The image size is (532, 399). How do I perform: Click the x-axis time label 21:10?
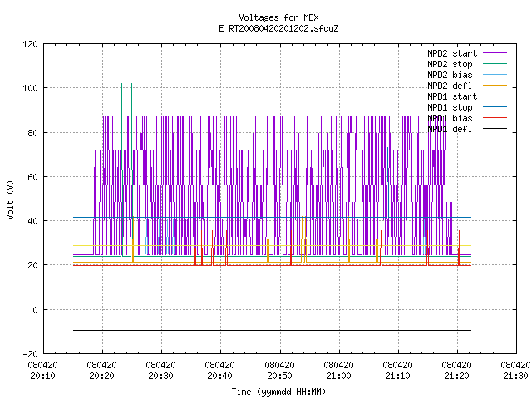tap(397, 376)
